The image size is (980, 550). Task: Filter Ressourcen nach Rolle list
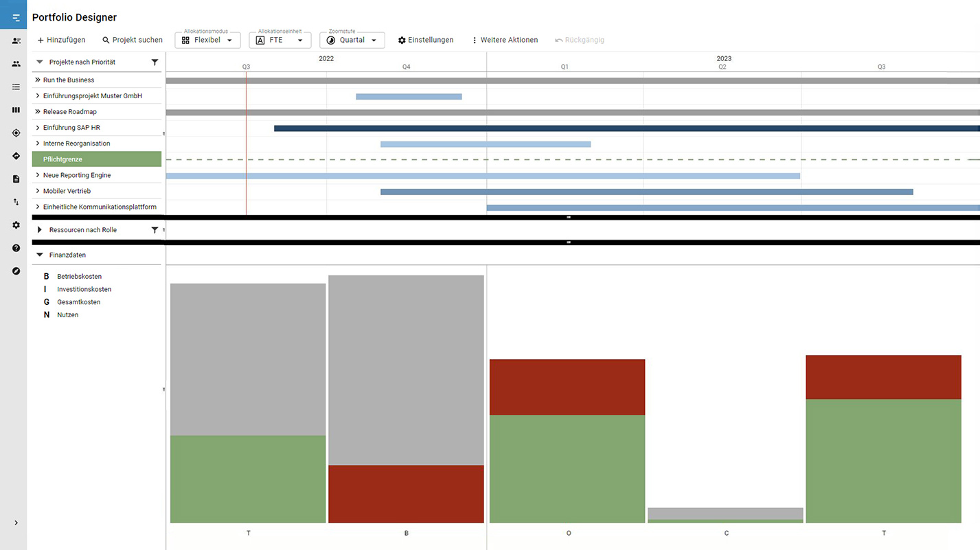pyautogui.click(x=155, y=230)
